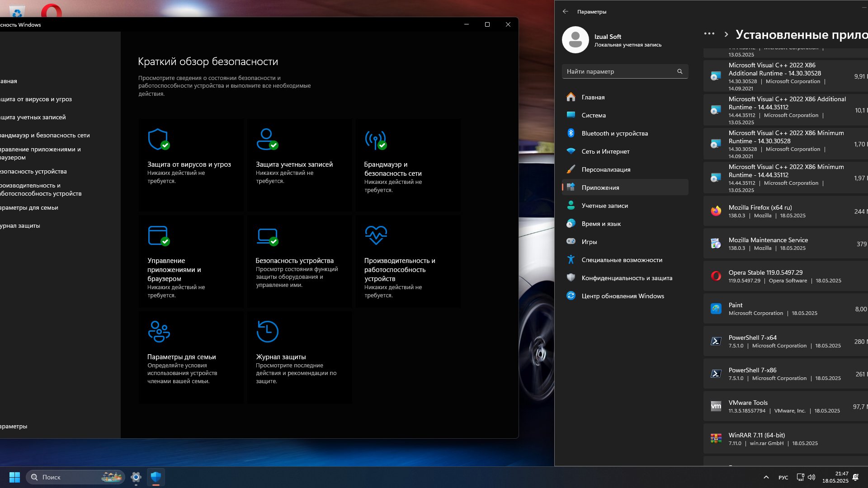868x488 pixels.
Task: Select Mozilla Firefox in installed apps list
Action: click(x=786, y=211)
